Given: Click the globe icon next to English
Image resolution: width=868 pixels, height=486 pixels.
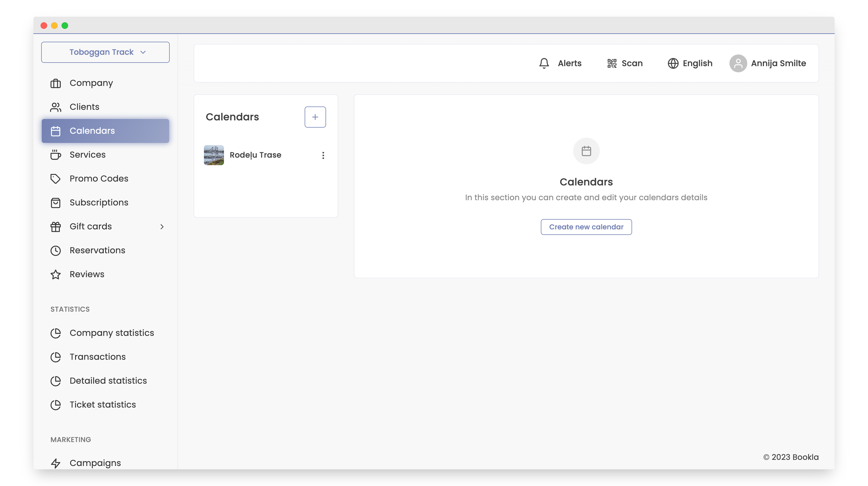Looking at the screenshot, I should pyautogui.click(x=673, y=63).
